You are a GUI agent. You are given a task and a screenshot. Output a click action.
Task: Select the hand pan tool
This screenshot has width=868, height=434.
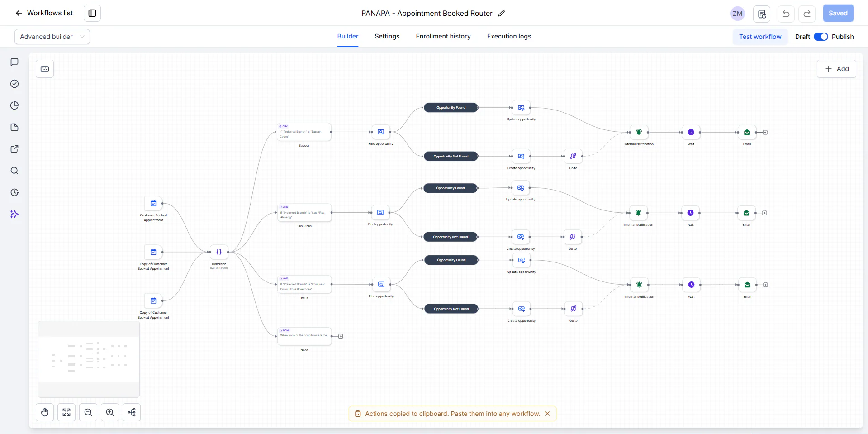[x=45, y=412]
